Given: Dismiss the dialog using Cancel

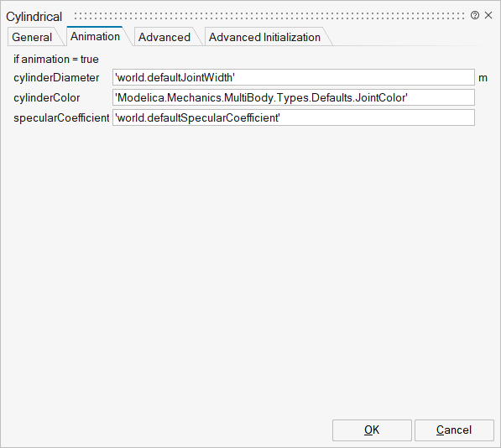Looking at the screenshot, I should click(x=454, y=430).
